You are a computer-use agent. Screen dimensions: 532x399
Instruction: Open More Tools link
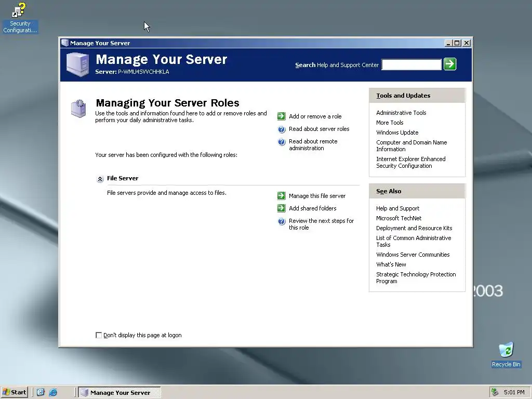(x=390, y=123)
